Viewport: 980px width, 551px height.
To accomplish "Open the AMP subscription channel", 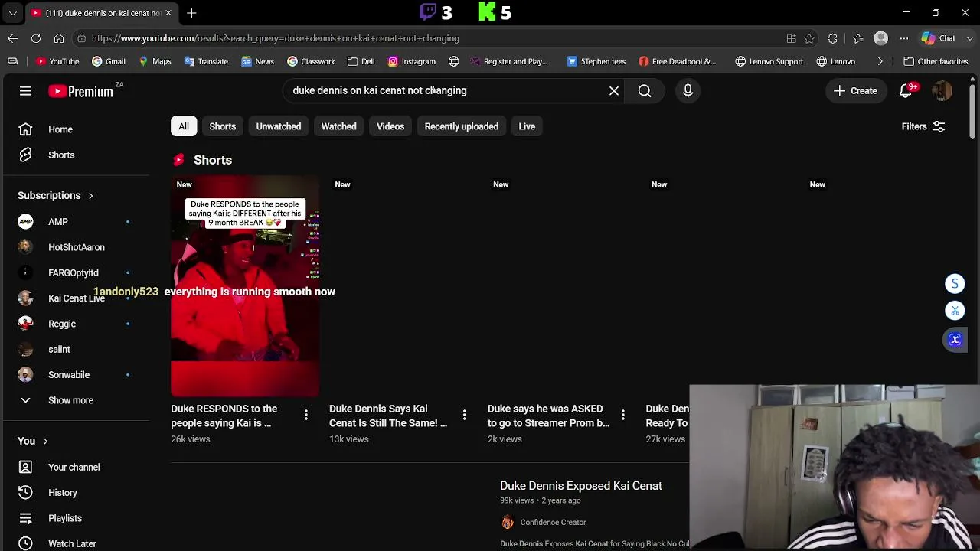I will (77, 222).
